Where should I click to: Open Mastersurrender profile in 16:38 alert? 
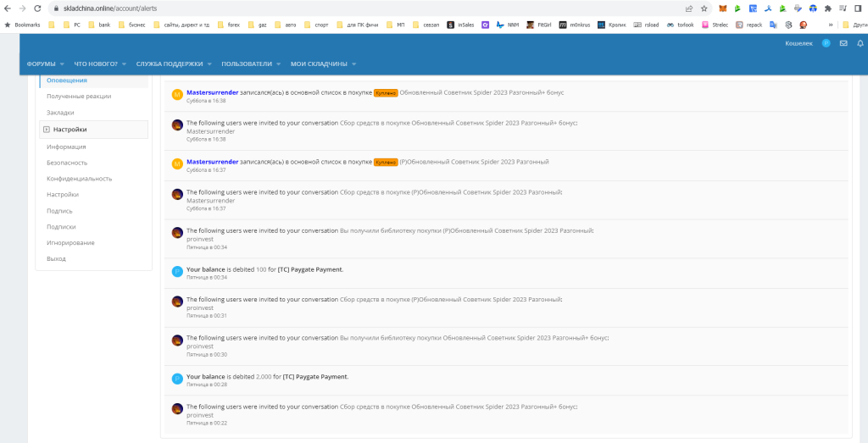213,92
